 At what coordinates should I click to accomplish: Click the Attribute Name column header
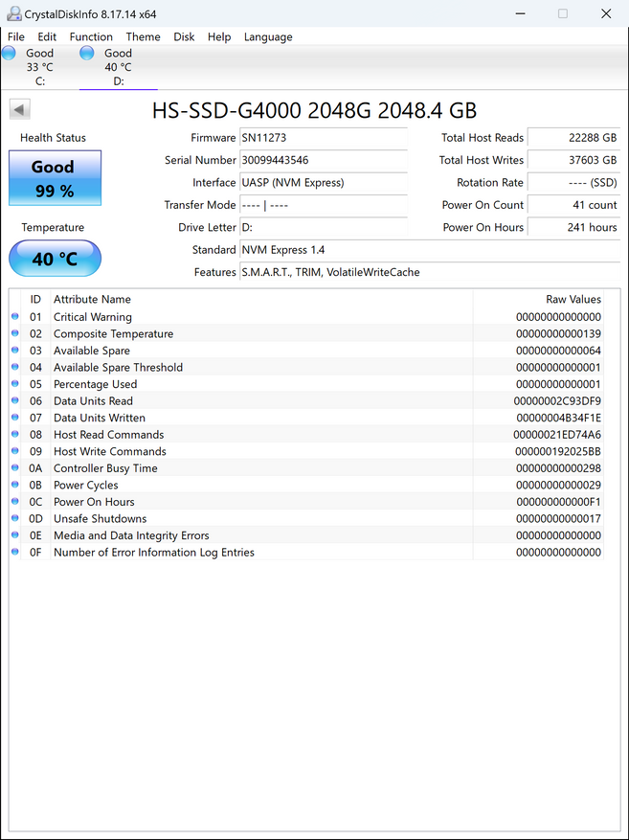pyautogui.click(x=261, y=300)
